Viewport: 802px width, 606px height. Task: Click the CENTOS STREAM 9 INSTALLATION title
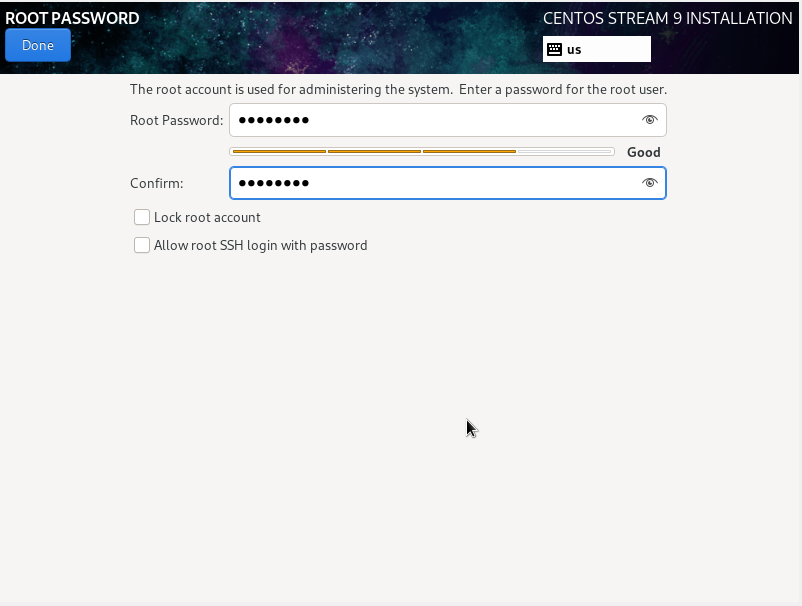667,18
